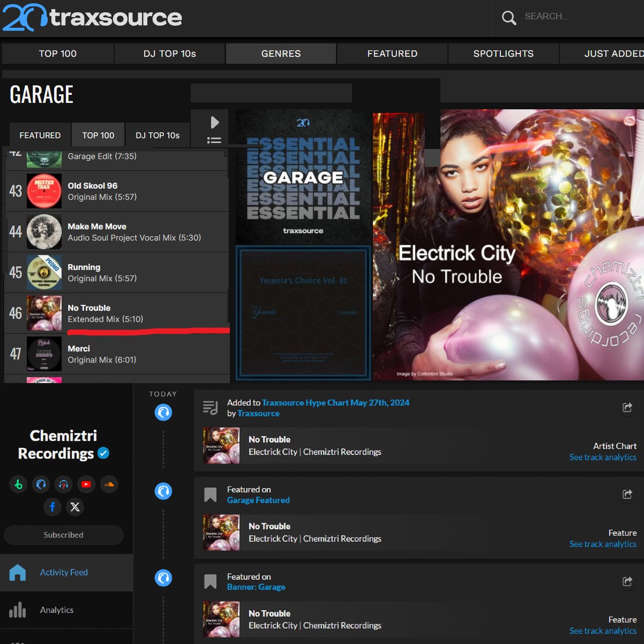Image resolution: width=644 pixels, height=644 pixels.
Task: Click Running promo cover thumbnail
Action: (x=44, y=273)
